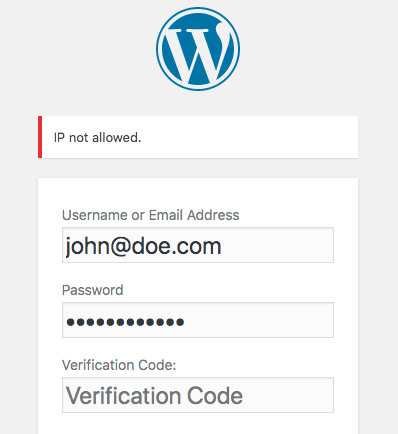The height and width of the screenshot is (434, 398).
Task: Click the john@doe.com text in the field
Action: (143, 247)
